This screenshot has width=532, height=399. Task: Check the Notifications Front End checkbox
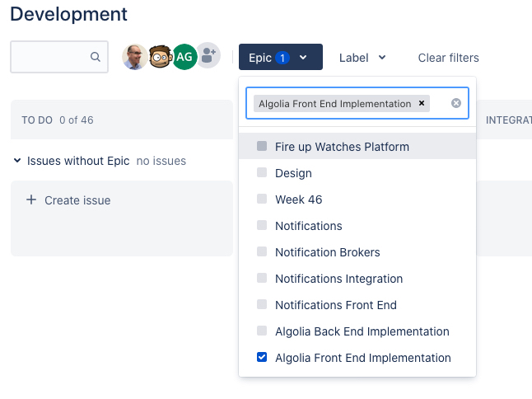coord(262,304)
